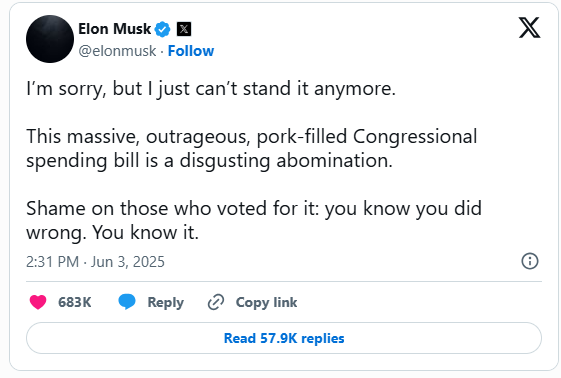Click the 2:31 PM time text
Image resolution: width=561 pixels, height=378 pixels.
pyautogui.click(x=52, y=262)
